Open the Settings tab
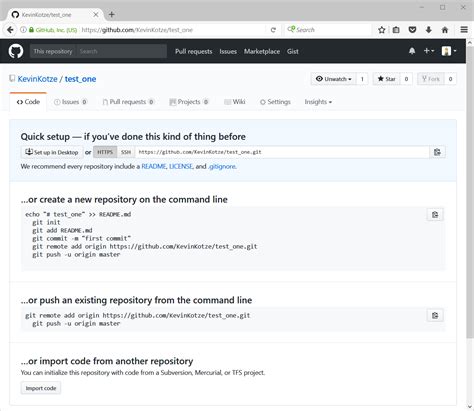Screen dimensions: 474x411 275,102
